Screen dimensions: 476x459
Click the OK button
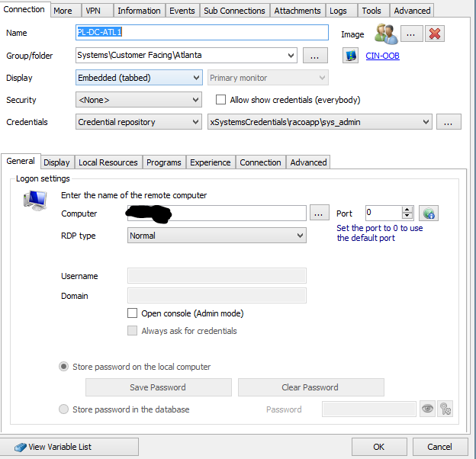[x=379, y=447]
